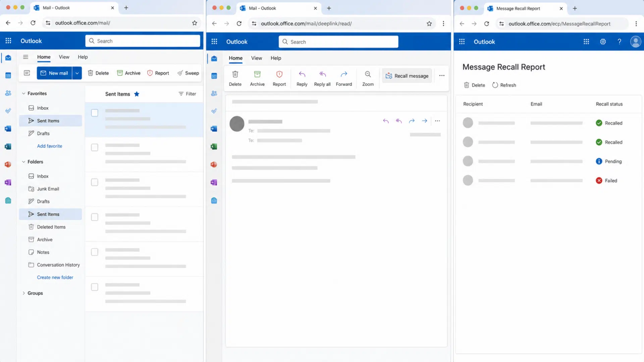Open To Do checkmark in left window sidebar
644x362 pixels.
[x=8, y=111]
